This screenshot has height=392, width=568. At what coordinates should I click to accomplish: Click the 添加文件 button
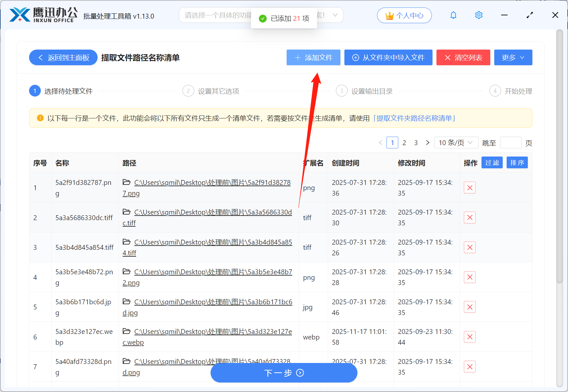pos(313,57)
